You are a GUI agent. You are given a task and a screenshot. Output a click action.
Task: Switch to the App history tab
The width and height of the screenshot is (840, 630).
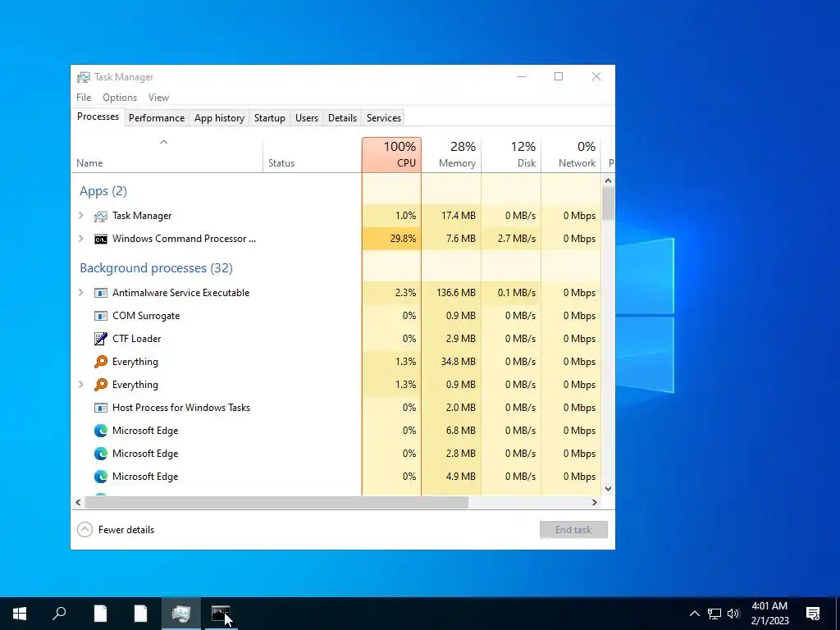[x=219, y=118]
